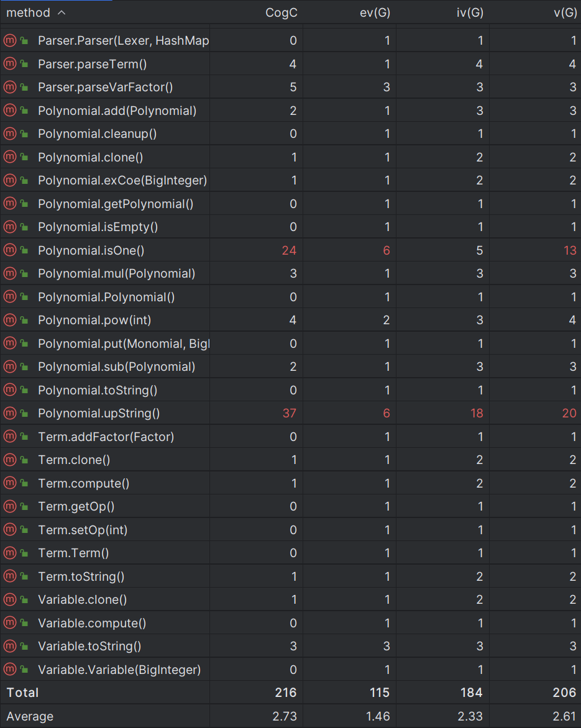Click public-access icon for Variable.compute()
581x728 pixels.
tap(24, 623)
